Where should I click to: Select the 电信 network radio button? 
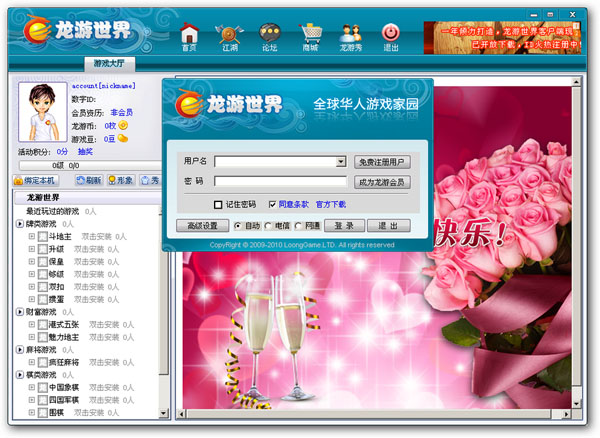(x=268, y=226)
